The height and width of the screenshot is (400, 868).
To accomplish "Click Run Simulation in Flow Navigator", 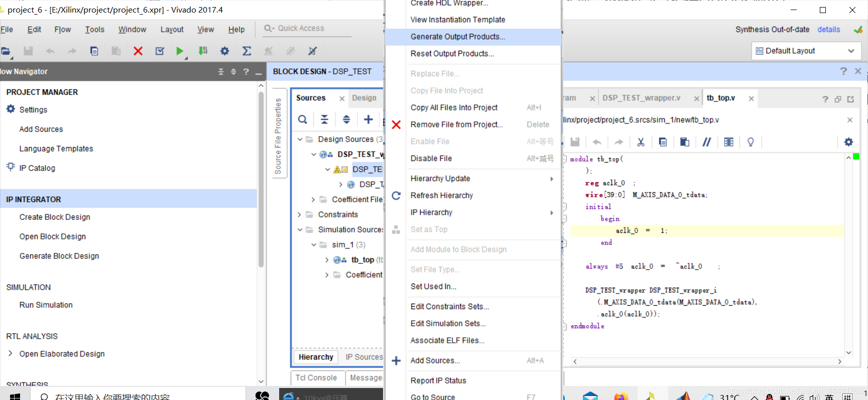I will pos(46,305).
